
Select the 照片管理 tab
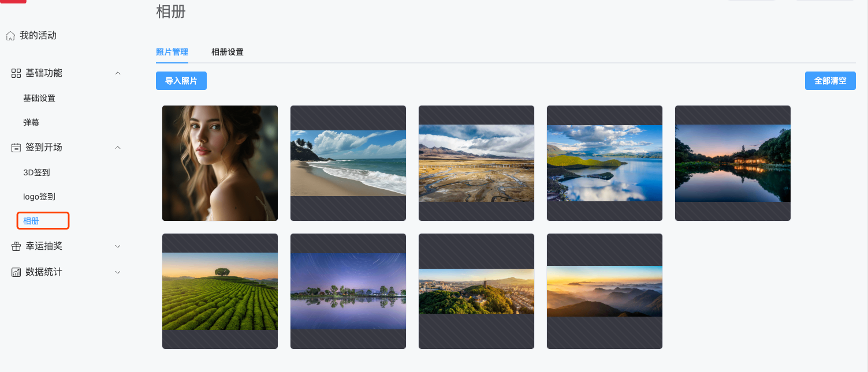point(172,52)
